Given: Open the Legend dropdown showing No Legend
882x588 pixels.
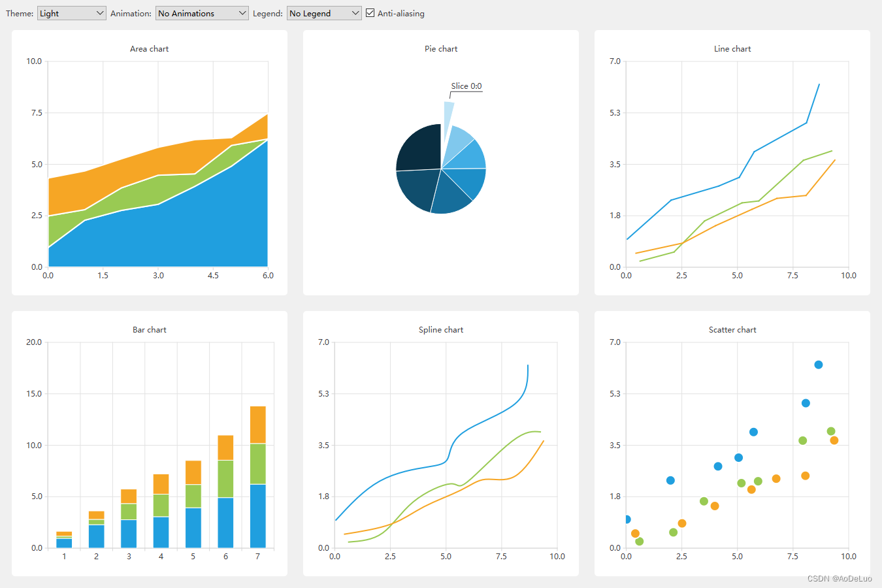Looking at the screenshot, I should pyautogui.click(x=324, y=13).
